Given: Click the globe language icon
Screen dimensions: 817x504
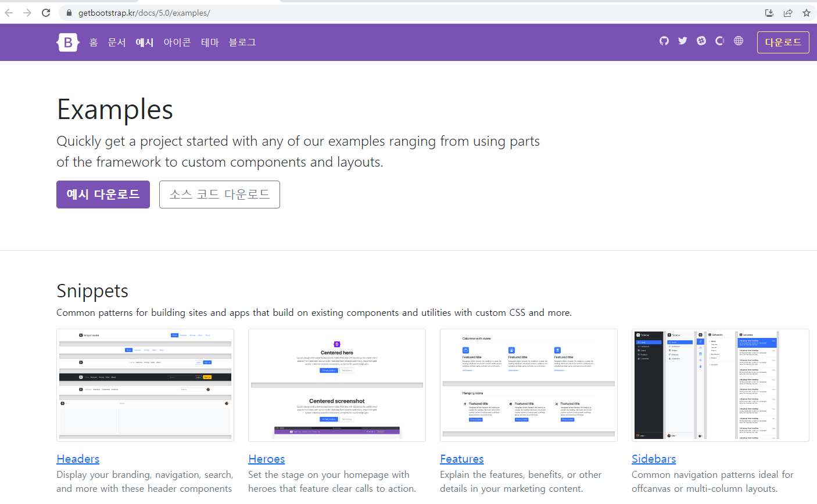Looking at the screenshot, I should (739, 41).
